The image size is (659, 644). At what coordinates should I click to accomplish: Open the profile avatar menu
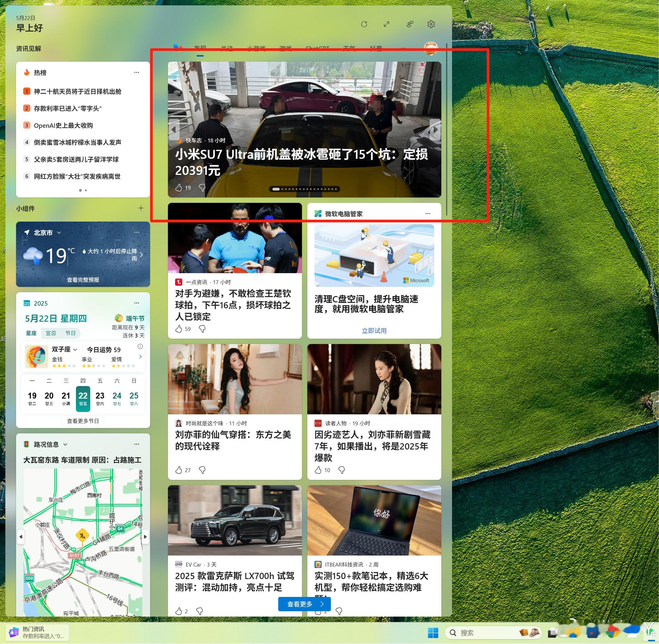(x=431, y=48)
